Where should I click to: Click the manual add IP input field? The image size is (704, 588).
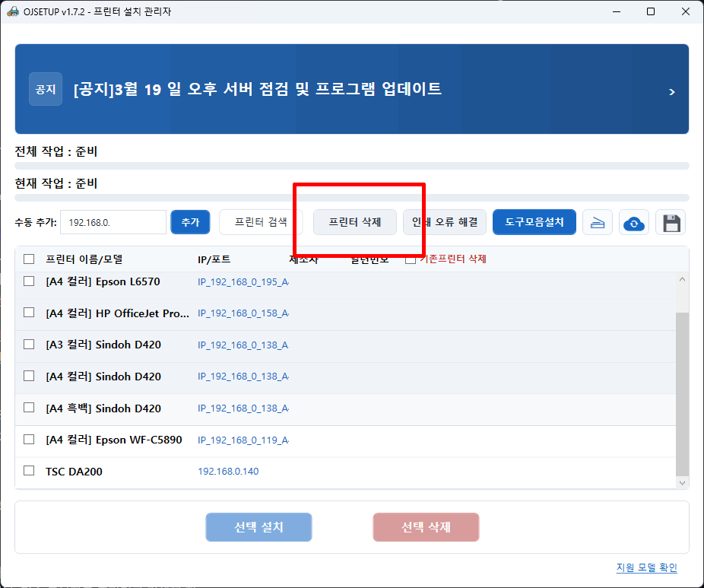(113, 222)
